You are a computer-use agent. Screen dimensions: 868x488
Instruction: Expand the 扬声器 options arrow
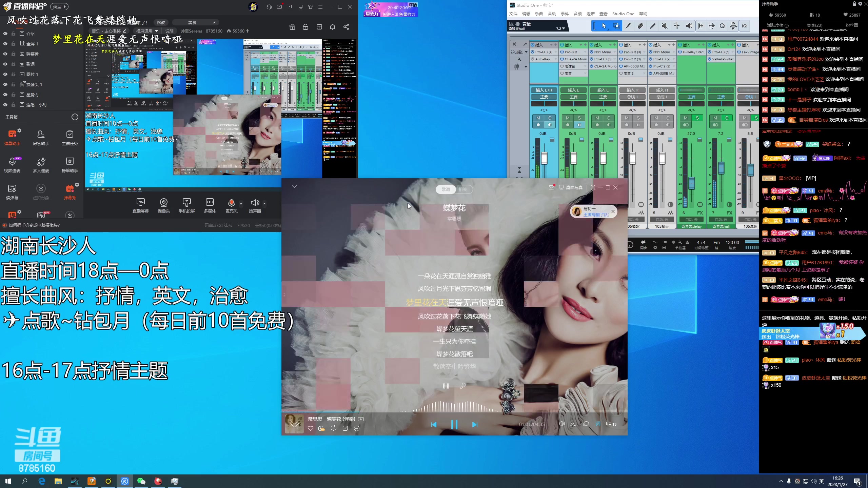(x=264, y=204)
